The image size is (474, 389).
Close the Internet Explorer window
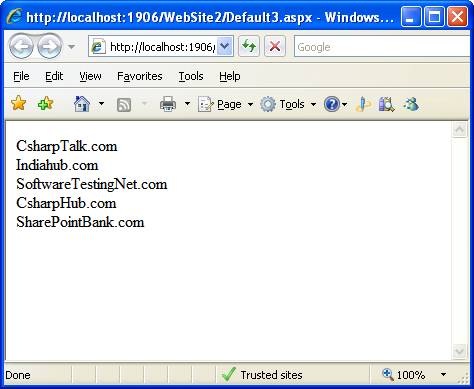pyautogui.click(x=458, y=16)
